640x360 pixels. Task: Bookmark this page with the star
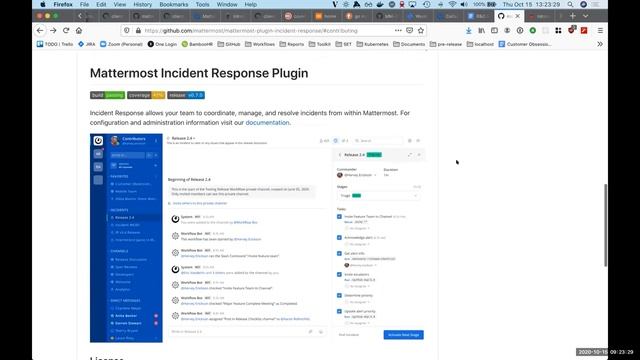click(x=421, y=31)
